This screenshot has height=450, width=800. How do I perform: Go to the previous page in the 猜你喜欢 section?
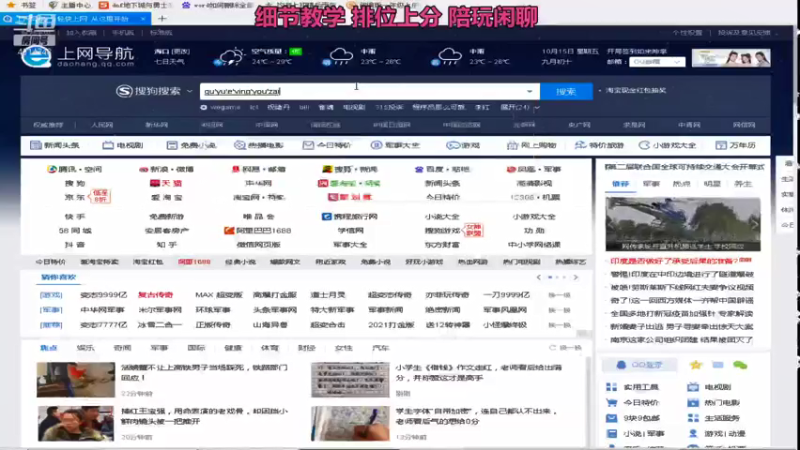click(539, 278)
